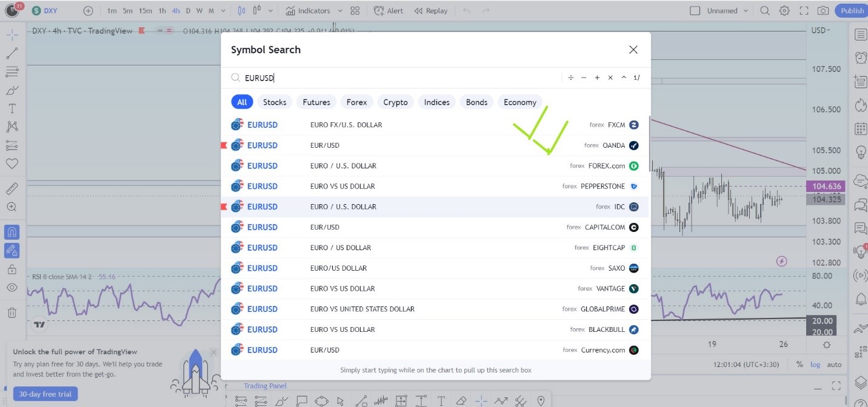Image resolution: width=868 pixels, height=407 pixels.
Task: Expand the timeframe interval dropdown chevron
Action: (x=224, y=10)
